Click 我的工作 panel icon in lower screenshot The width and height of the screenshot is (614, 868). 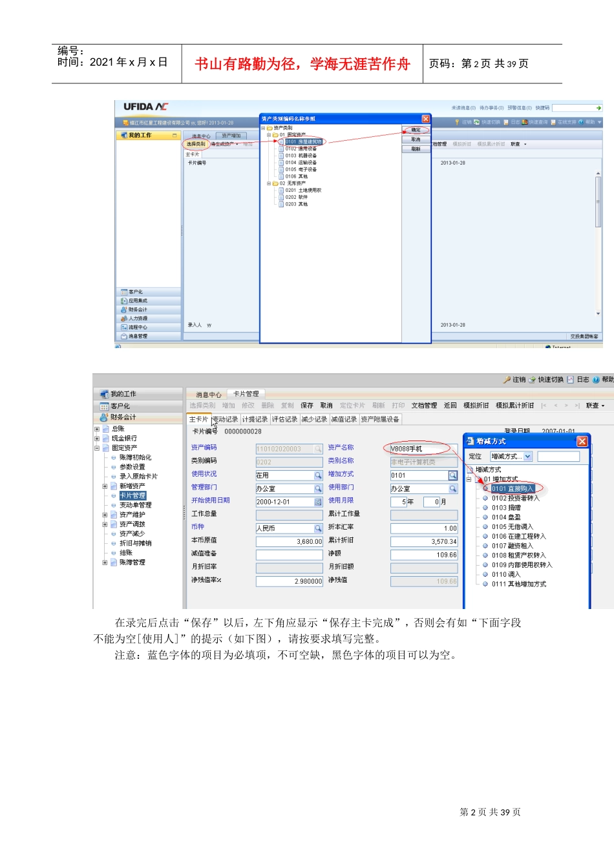(104, 394)
